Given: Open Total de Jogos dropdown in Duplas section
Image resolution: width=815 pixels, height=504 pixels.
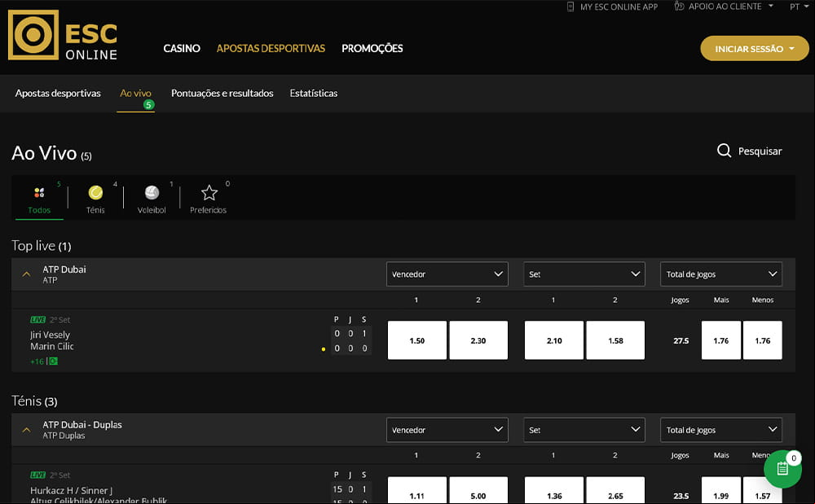Looking at the screenshot, I should [721, 430].
